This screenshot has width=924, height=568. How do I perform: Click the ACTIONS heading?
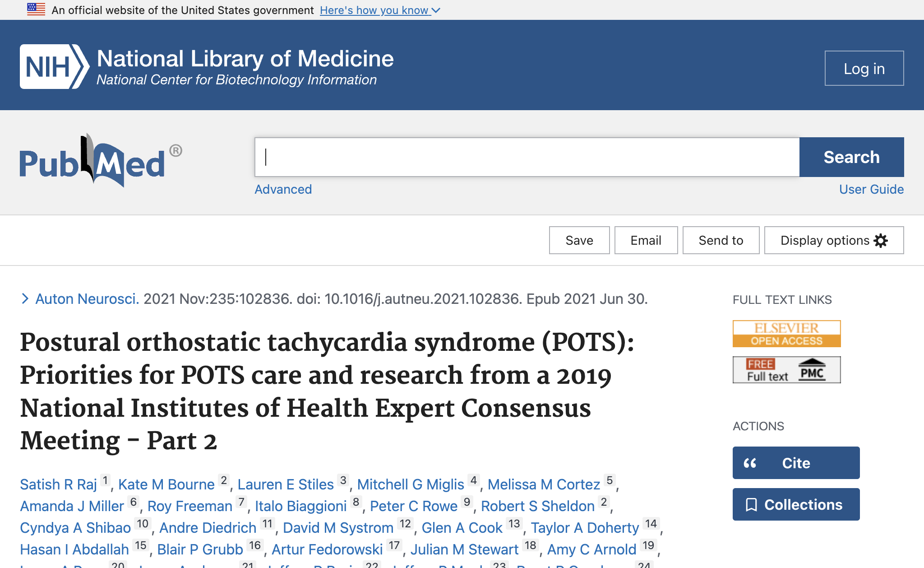click(x=758, y=426)
